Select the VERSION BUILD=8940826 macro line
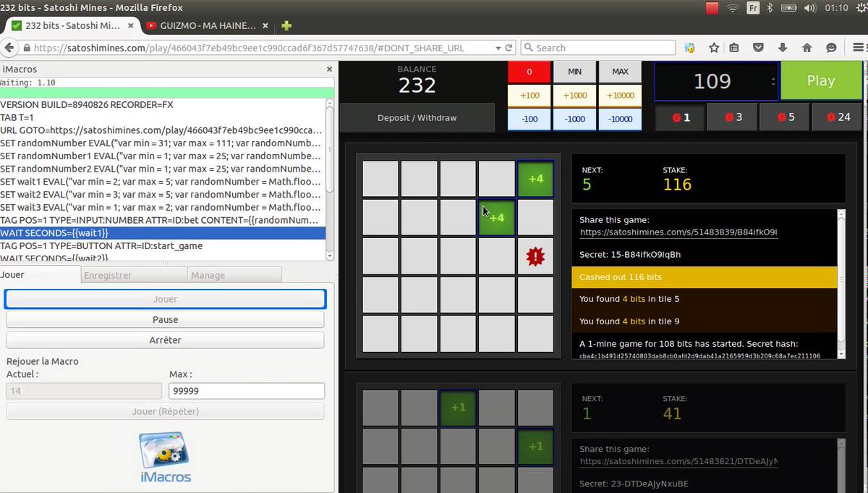Screen dimensions: 868x493 163,104
